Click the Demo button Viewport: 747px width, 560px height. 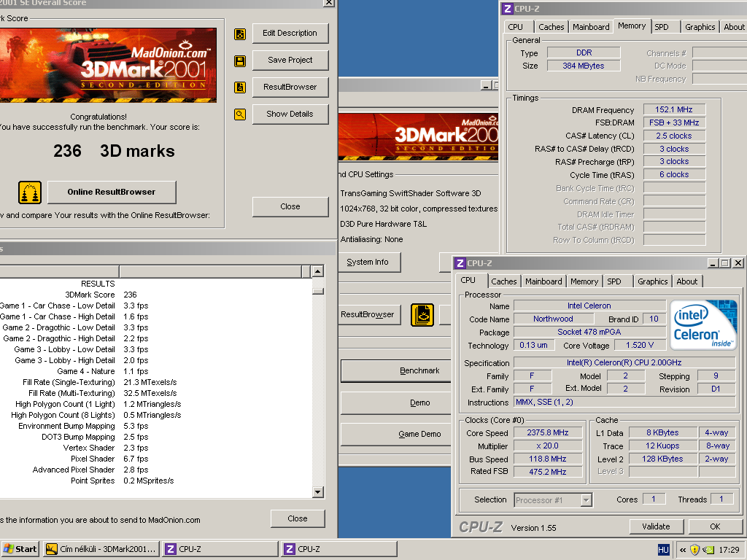tap(396, 402)
